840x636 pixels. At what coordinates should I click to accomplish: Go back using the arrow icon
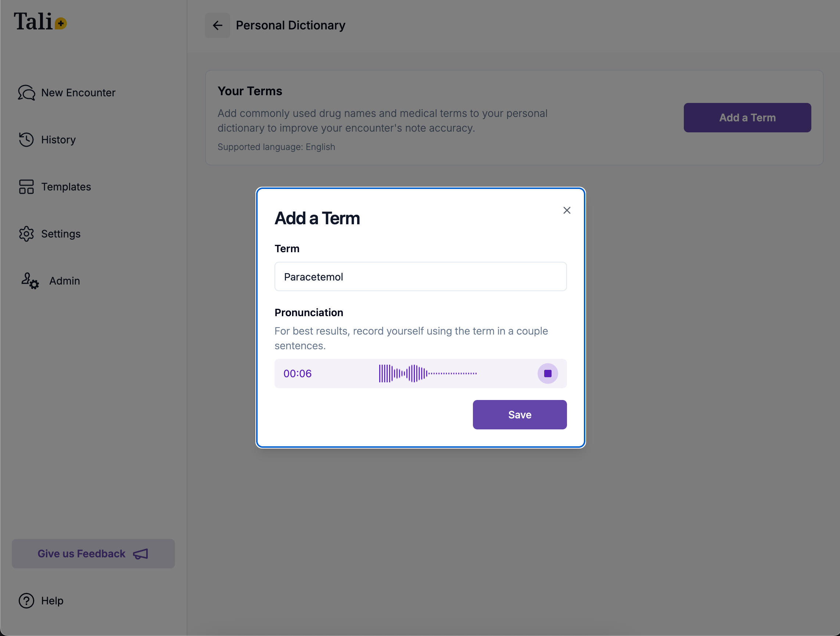click(217, 25)
